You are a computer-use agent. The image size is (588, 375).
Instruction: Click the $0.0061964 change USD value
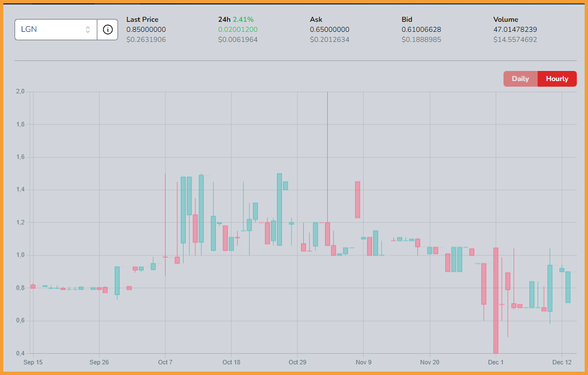tap(238, 39)
